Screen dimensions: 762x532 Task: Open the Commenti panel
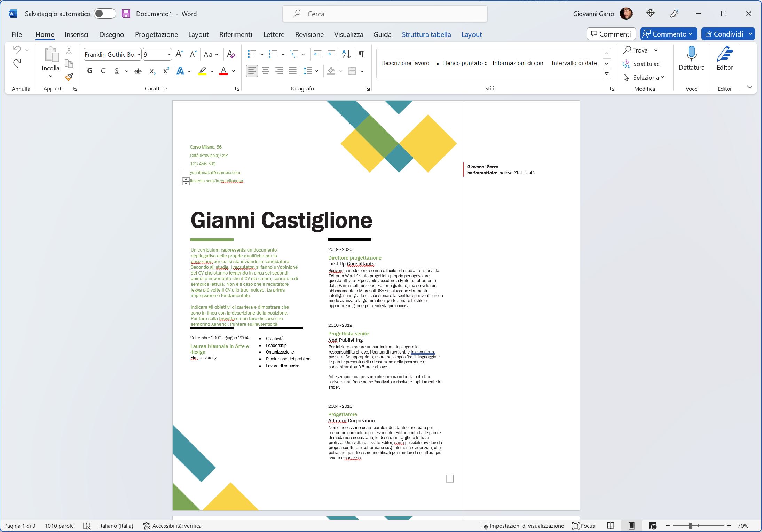point(611,34)
